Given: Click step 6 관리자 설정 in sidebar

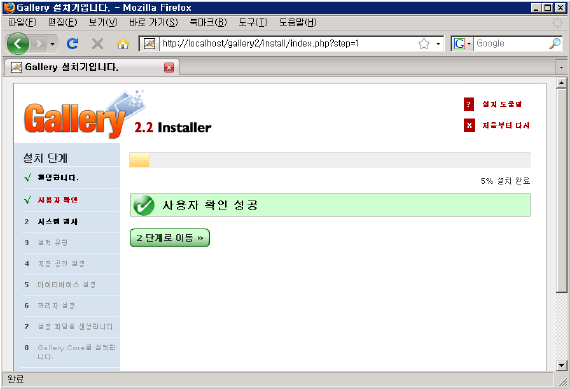Looking at the screenshot, I should pos(56,306).
